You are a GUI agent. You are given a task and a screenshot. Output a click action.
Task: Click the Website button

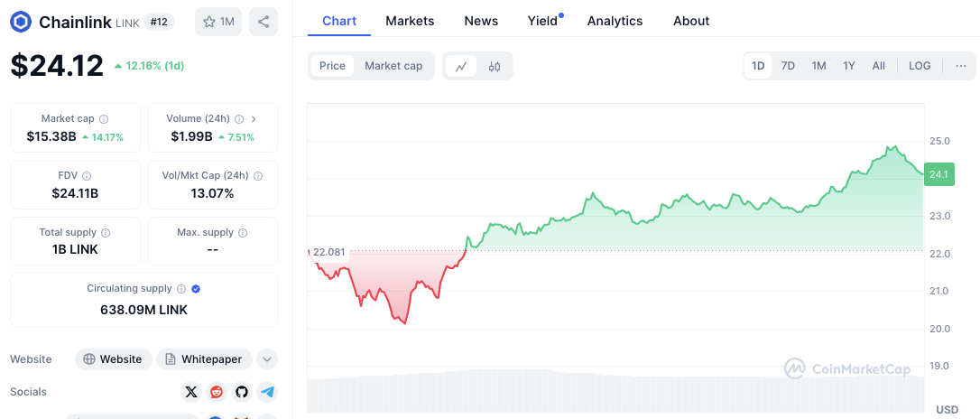112,359
